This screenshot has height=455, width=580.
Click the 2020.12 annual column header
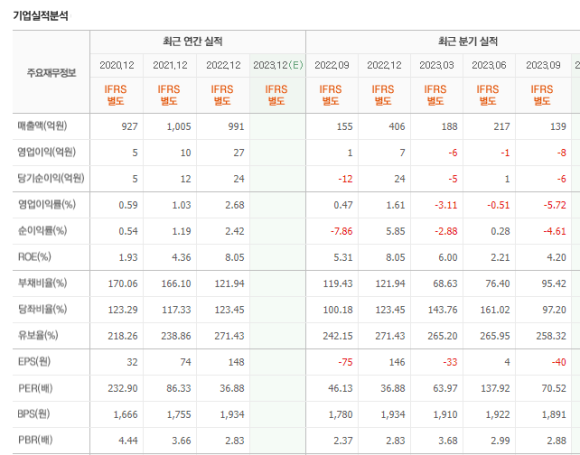(117, 65)
